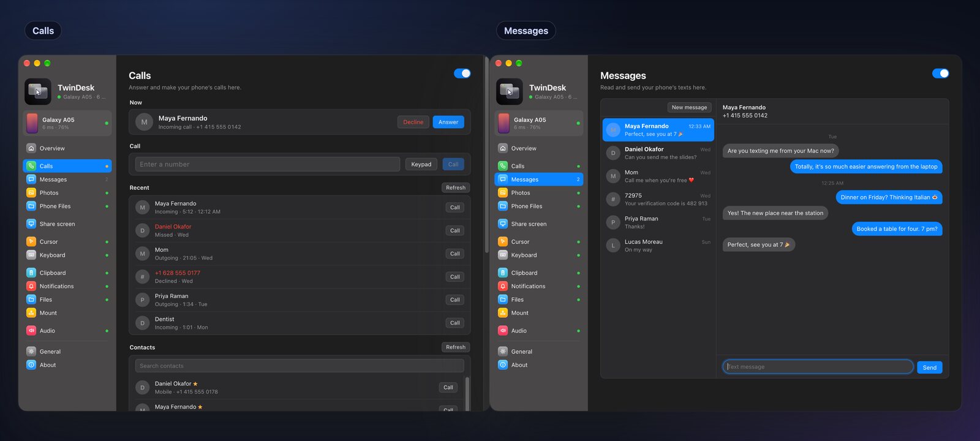Viewport: 980px width, 441px height.
Task: Open 72975 verification code conversation
Action: 658,200
